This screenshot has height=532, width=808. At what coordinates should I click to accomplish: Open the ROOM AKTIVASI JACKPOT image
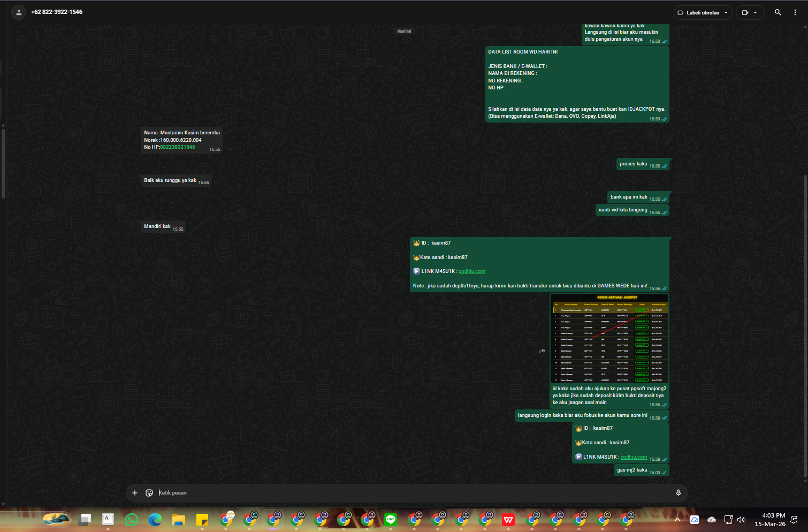click(x=609, y=339)
